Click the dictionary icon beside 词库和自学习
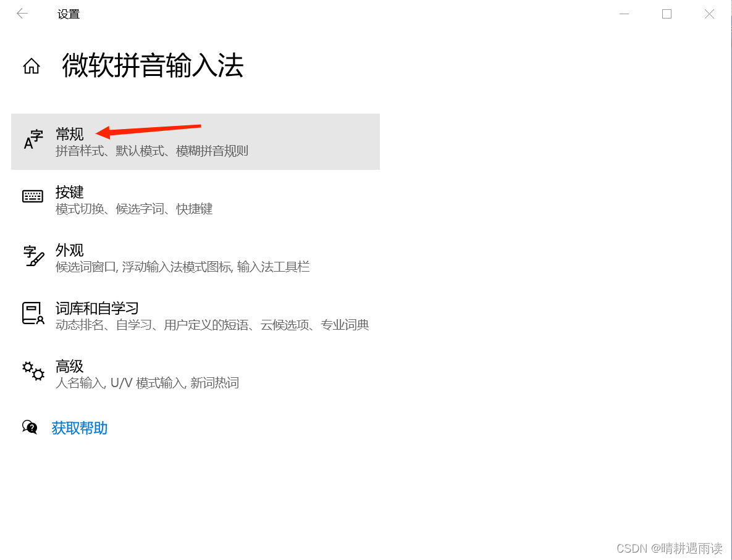The width and height of the screenshot is (732, 560). click(33, 313)
